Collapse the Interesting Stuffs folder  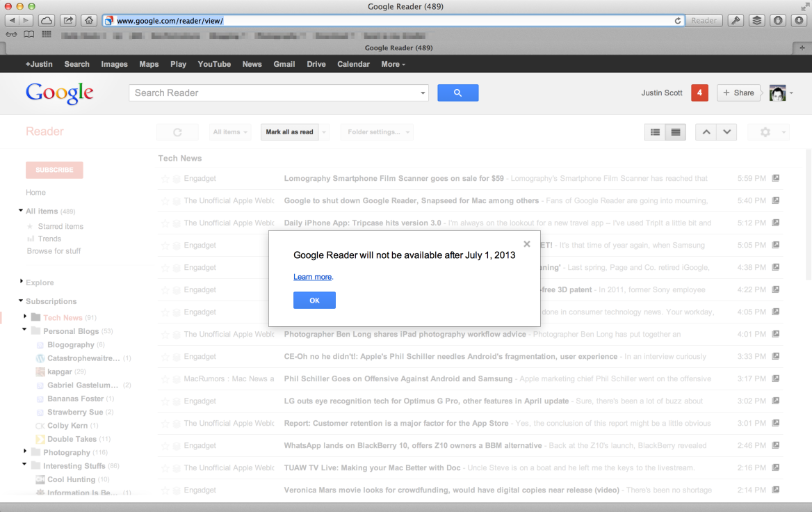[x=24, y=464]
